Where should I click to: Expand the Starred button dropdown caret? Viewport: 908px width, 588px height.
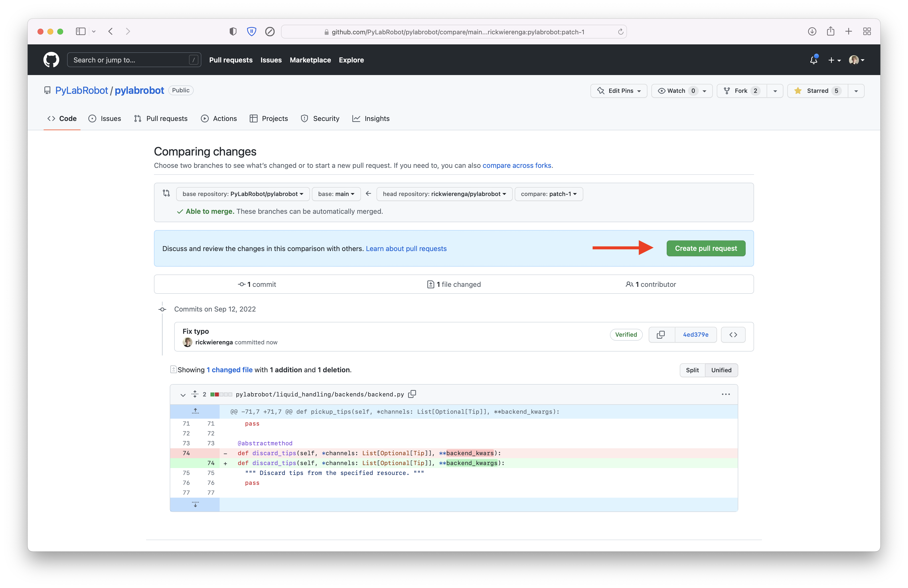click(x=856, y=91)
